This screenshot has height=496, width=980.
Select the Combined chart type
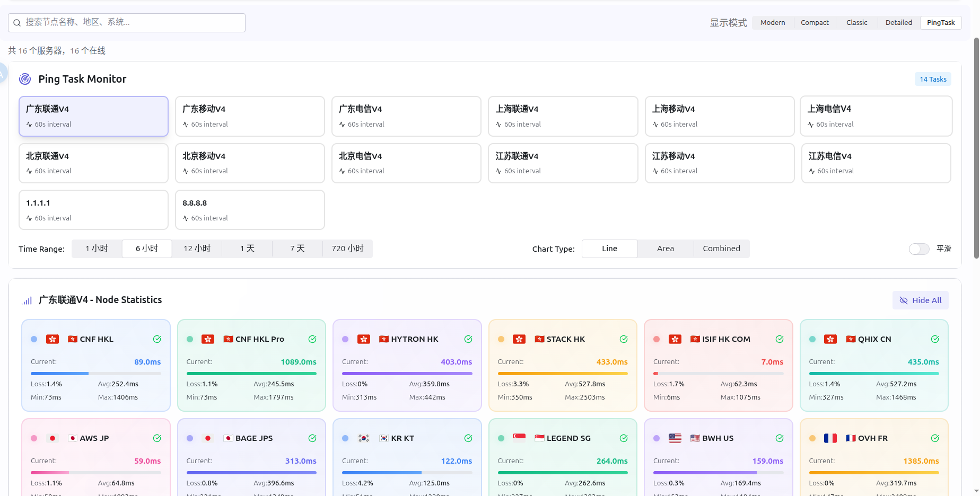[721, 249]
